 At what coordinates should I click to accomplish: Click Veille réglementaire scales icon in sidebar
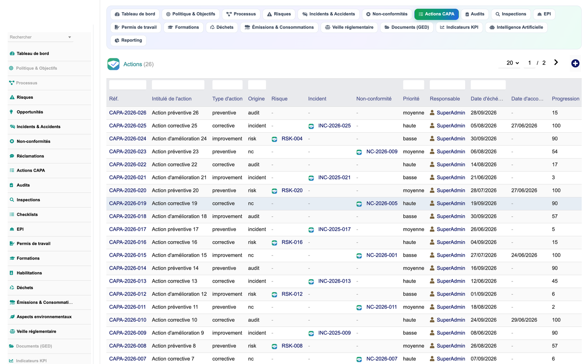coord(12,331)
